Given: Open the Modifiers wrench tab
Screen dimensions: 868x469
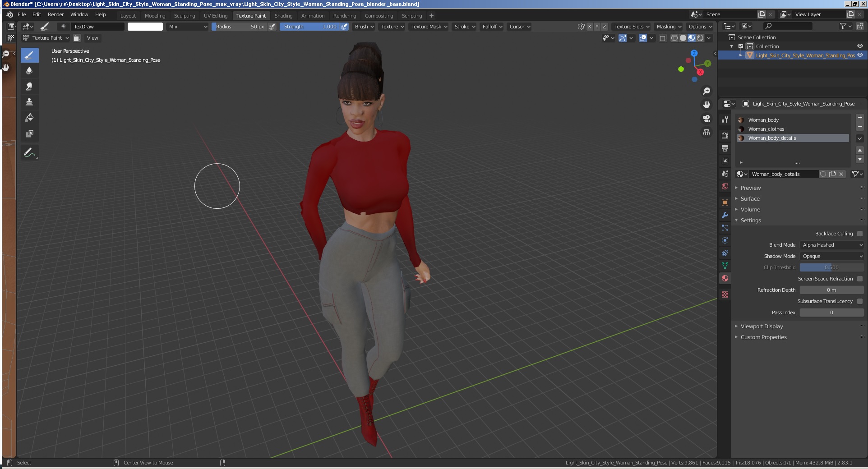Looking at the screenshot, I should tap(725, 215).
